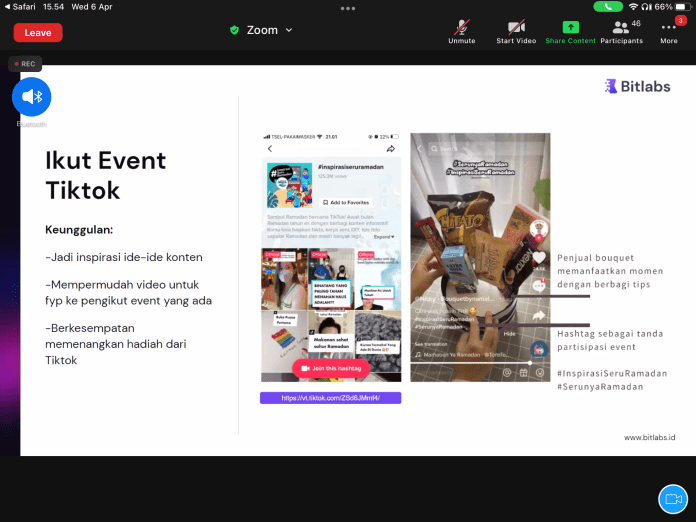Tap the three-dot multitasking handle
Screen dimensions: 696x522
coord(348,8)
